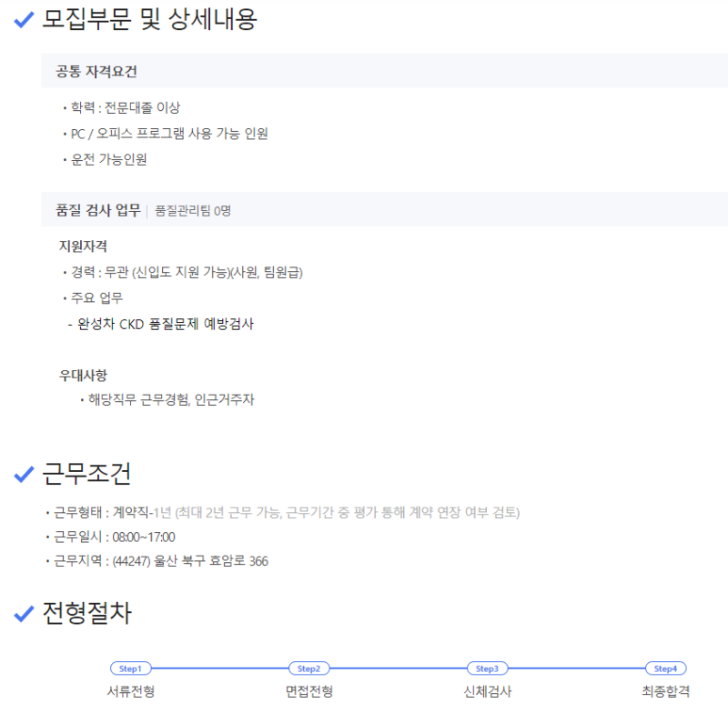The width and height of the screenshot is (728, 713).
Task: Click the Step4 badge on the timeline
Action: [665, 668]
